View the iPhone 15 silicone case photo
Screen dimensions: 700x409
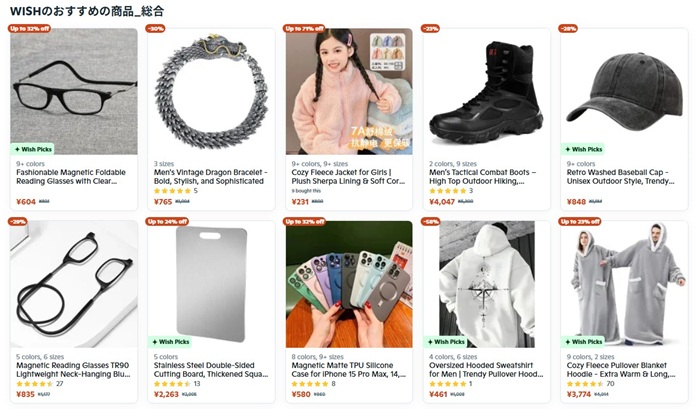click(x=349, y=284)
